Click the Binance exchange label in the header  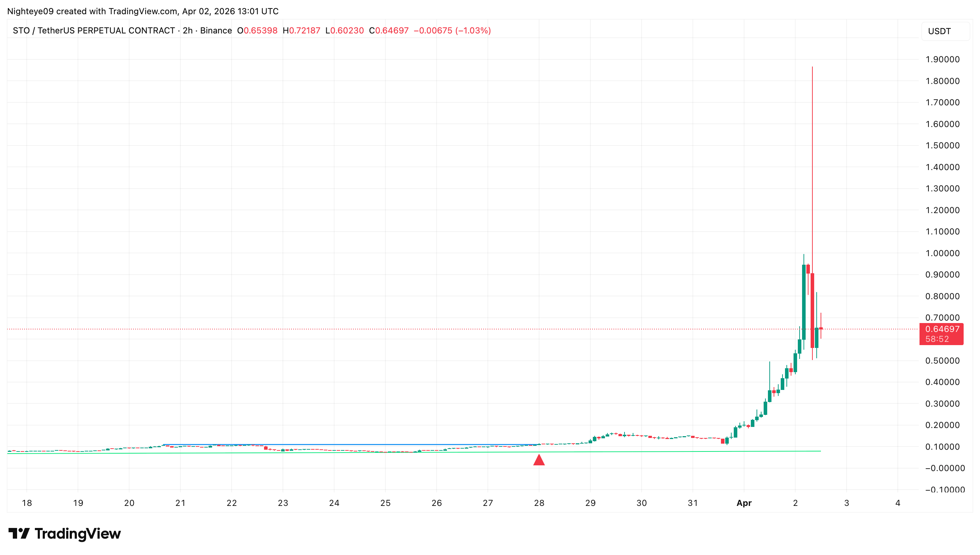click(216, 31)
